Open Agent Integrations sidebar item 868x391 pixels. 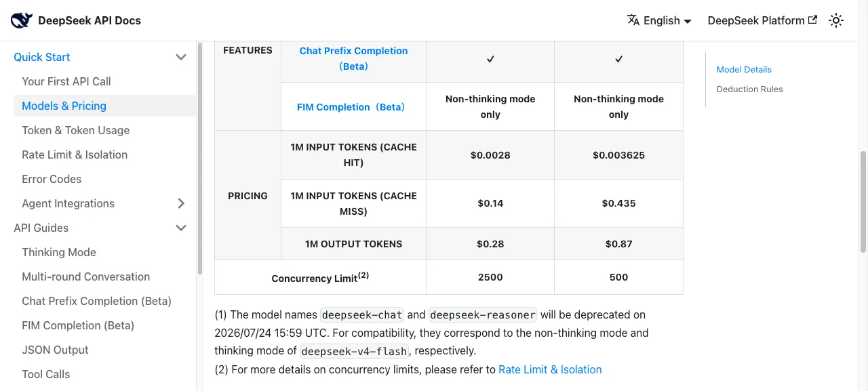pos(68,203)
